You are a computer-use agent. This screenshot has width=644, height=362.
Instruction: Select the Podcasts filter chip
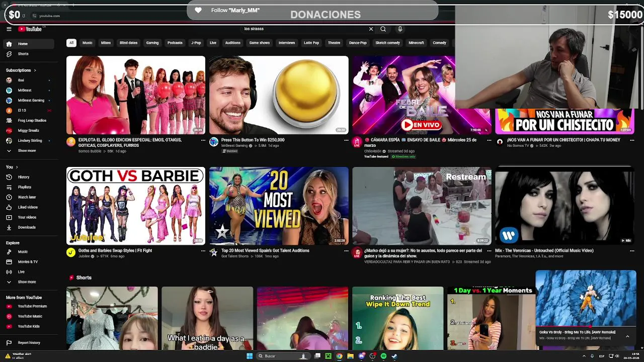click(x=175, y=43)
